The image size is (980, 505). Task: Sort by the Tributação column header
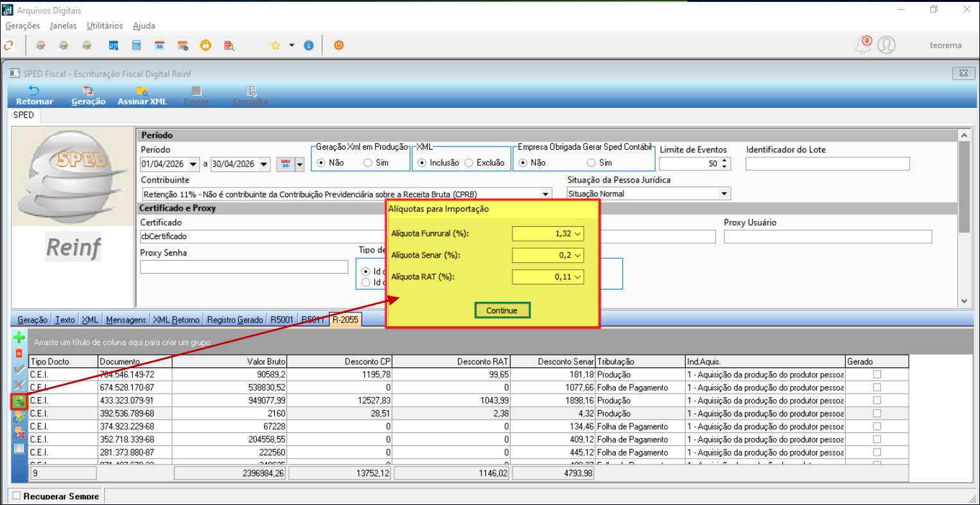coord(641,362)
